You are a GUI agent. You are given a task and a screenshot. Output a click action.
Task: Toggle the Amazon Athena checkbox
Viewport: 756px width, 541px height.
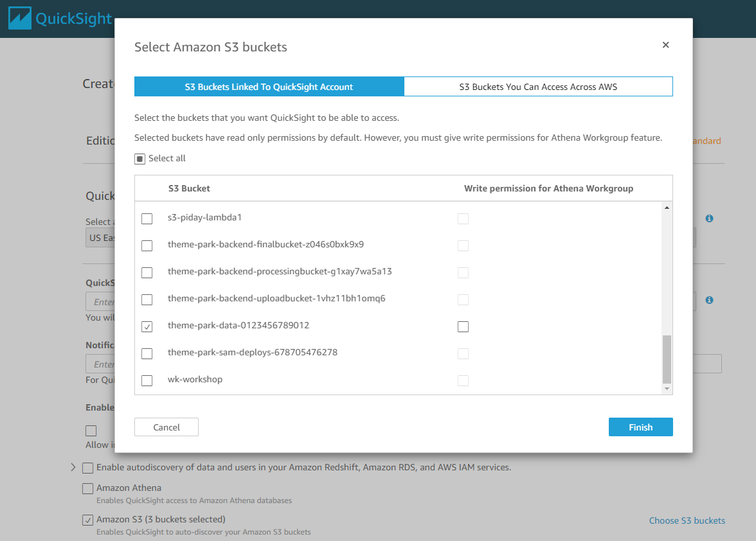pos(87,488)
